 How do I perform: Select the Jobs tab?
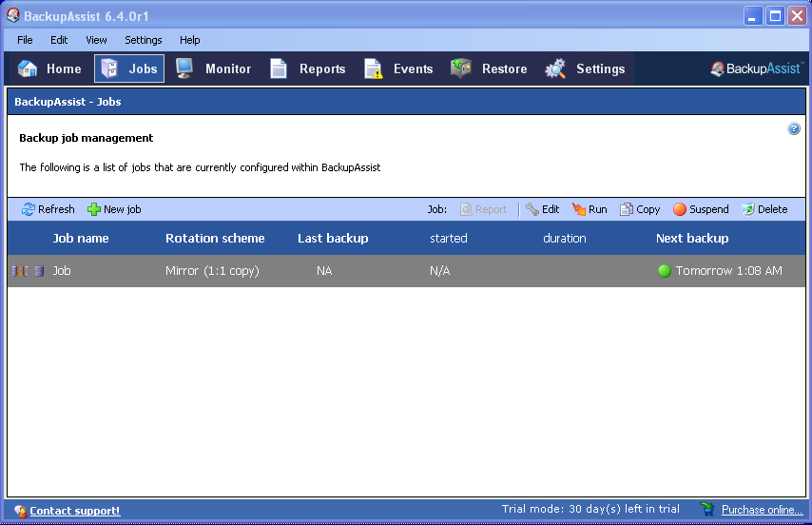click(129, 68)
